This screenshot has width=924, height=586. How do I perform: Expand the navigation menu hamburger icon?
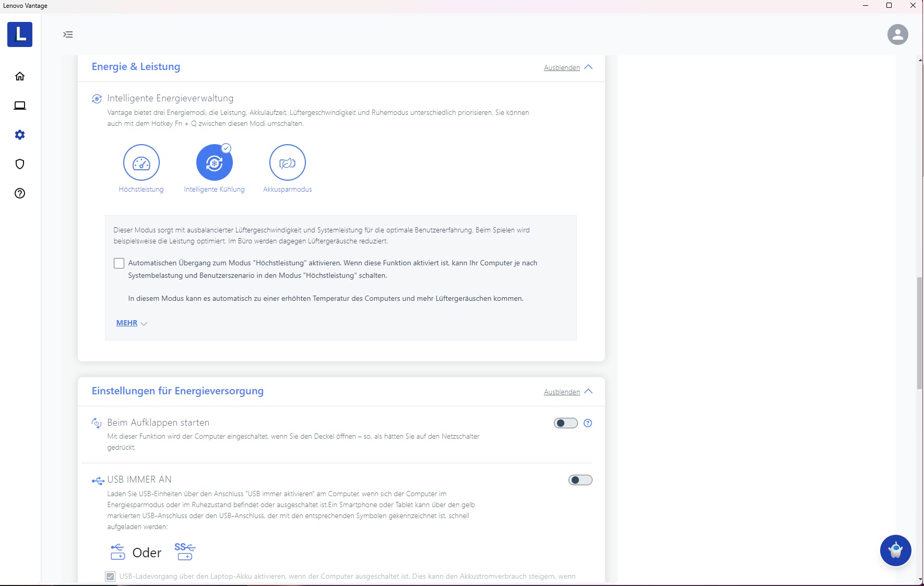click(x=68, y=34)
